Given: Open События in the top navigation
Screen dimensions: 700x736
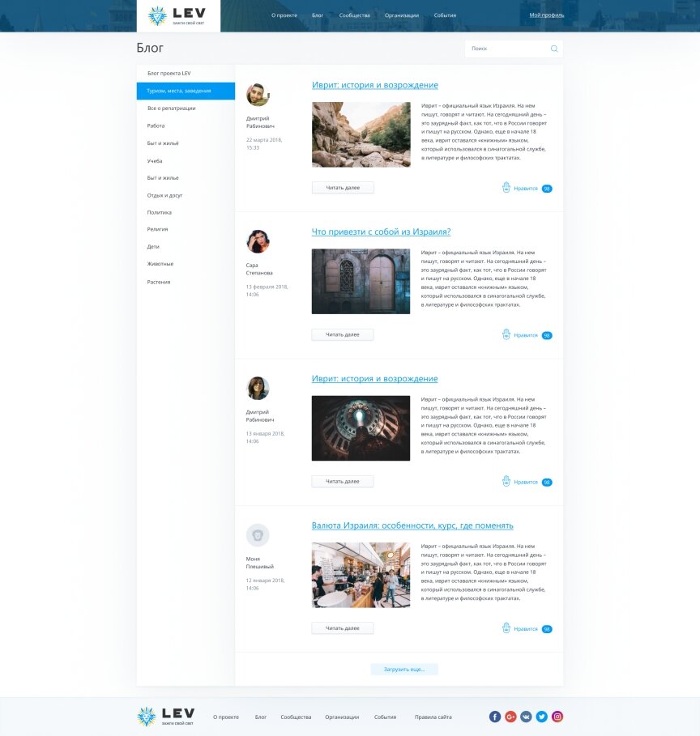Looking at the screenshot, I should [x=445, y=15].
